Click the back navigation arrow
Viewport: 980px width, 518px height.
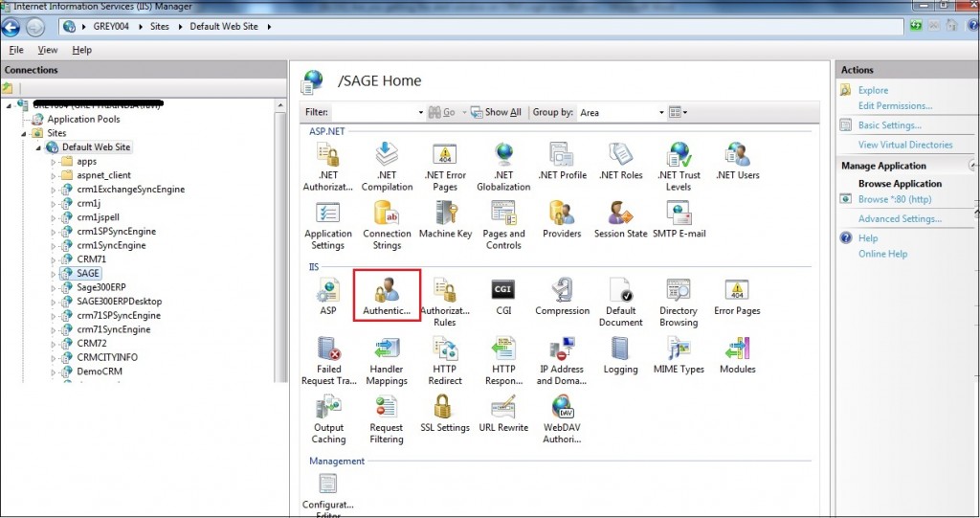click(x=11, y=27)
